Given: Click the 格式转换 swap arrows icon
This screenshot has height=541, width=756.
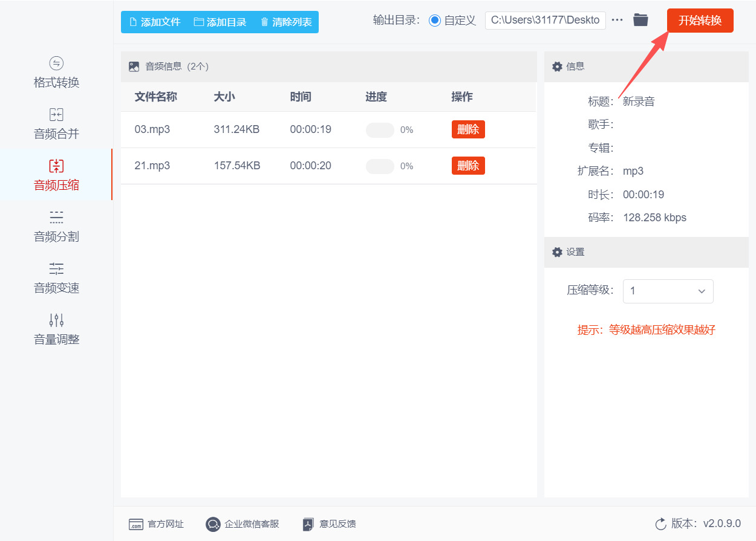Looking at the screenshot, I should point(56,63).
